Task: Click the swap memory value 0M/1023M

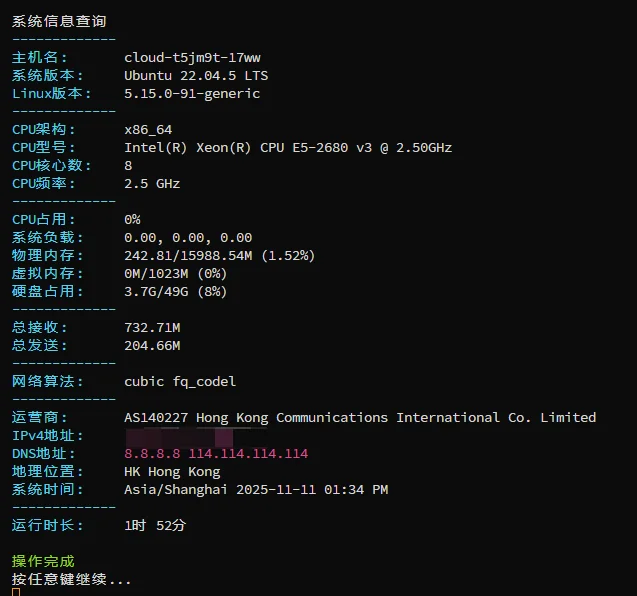Action: tap(176, 273)
